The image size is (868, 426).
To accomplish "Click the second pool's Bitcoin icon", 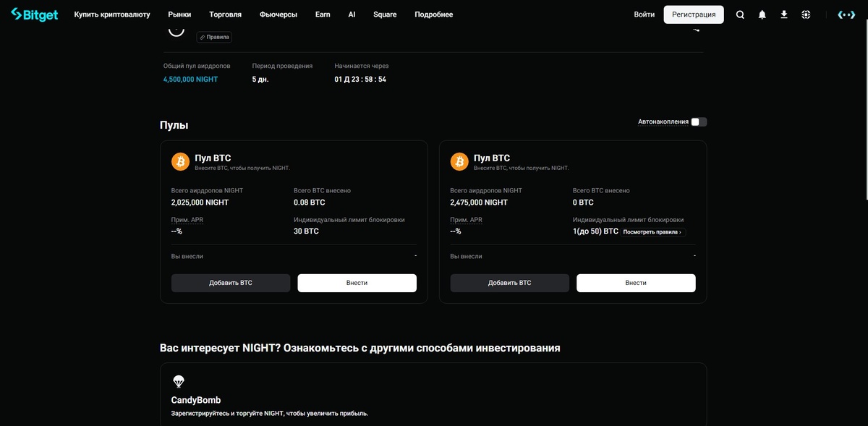I will pyautogui.click(x=459, y=161).
